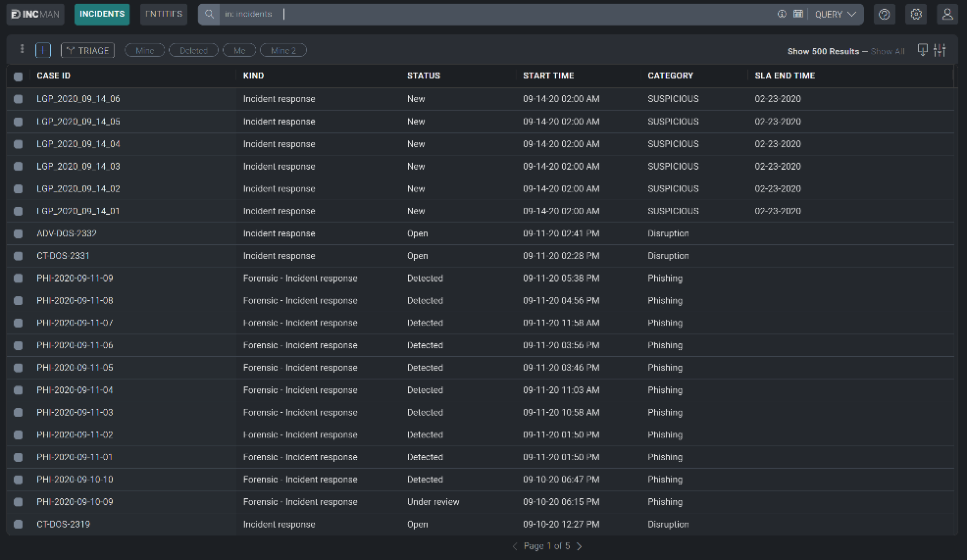Sort by STATUS column header

(424, 76)
